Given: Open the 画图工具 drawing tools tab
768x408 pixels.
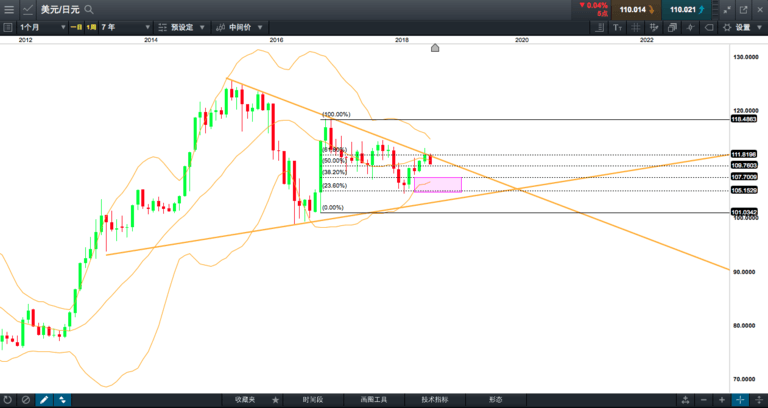Looking at the screenshot, I should coord(373,400).
